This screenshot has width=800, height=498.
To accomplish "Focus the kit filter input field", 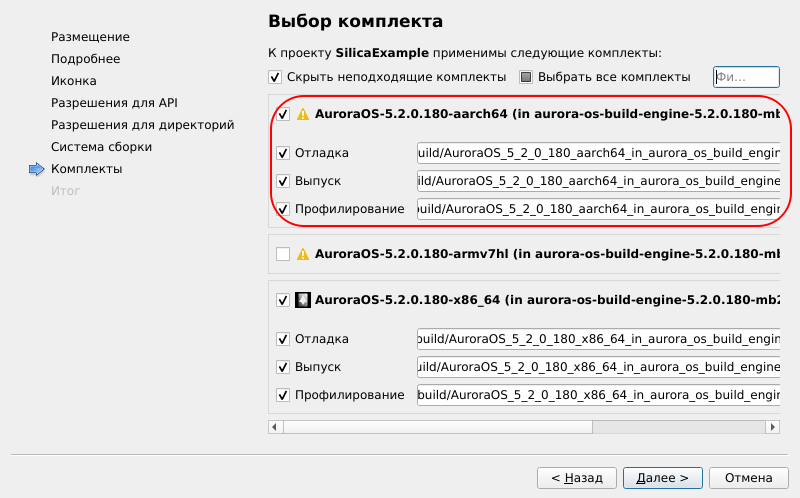I will coord(745,77).
